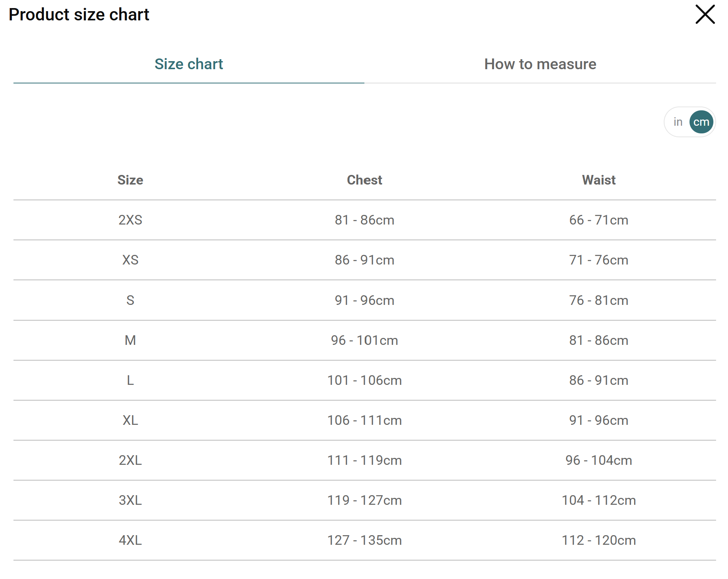The width and height of the screenshot is (728, 579).
Task: Click the 2XL chest measurement 111 - 119cm
Action: pyautogui.click(x=364, y=460)
